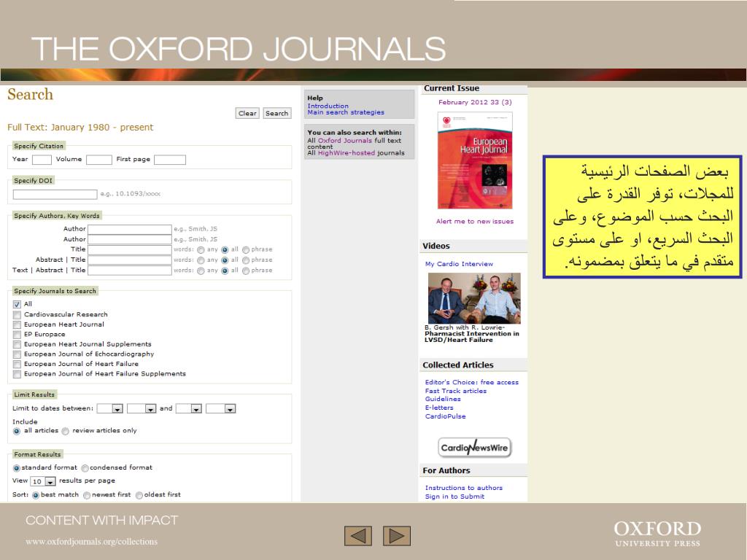
Task: Open the E-letters link
Action: click(x=439, y=408)
